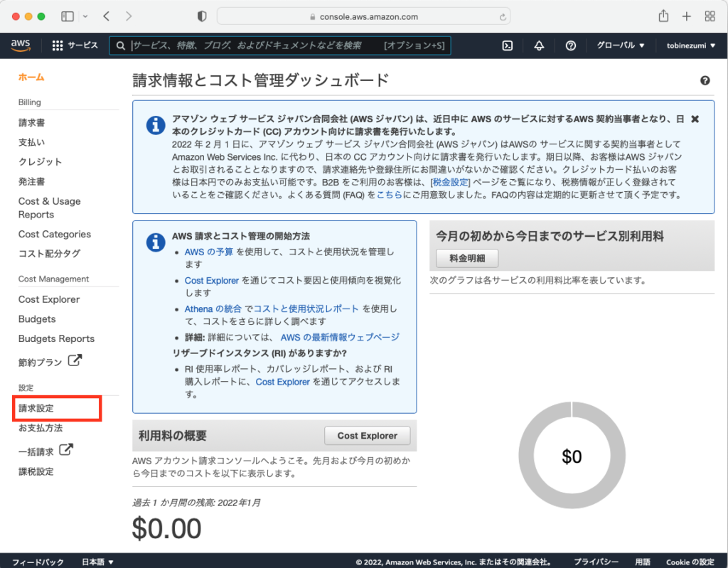Click the Safari address bar
The image size is (728, 568).
363,16
